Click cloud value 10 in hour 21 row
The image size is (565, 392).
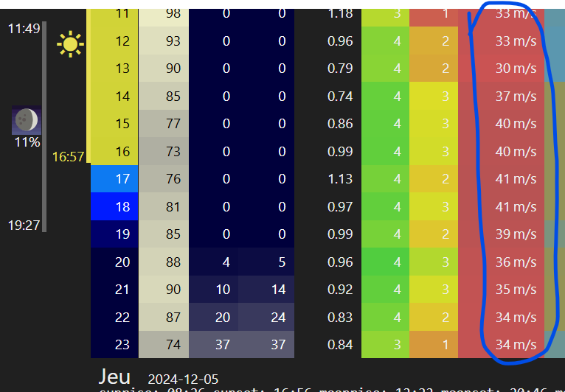(214, 289)
